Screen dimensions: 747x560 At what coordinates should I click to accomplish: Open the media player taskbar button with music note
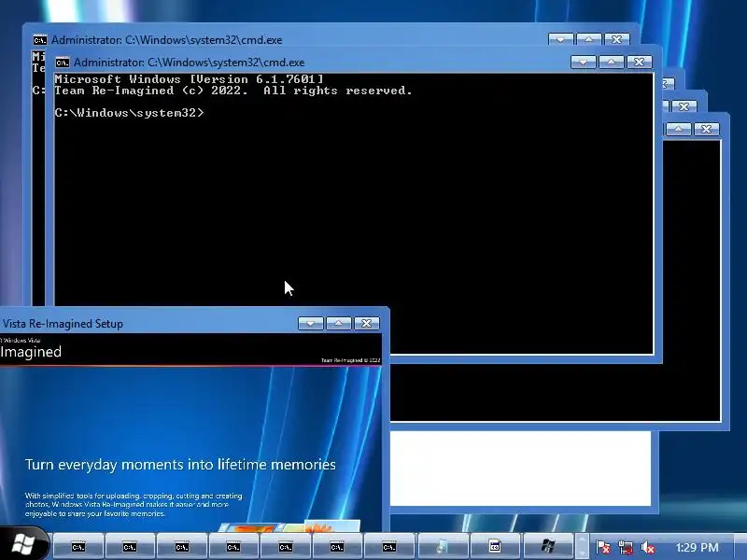pyautogui.click(x=442, y=547)
